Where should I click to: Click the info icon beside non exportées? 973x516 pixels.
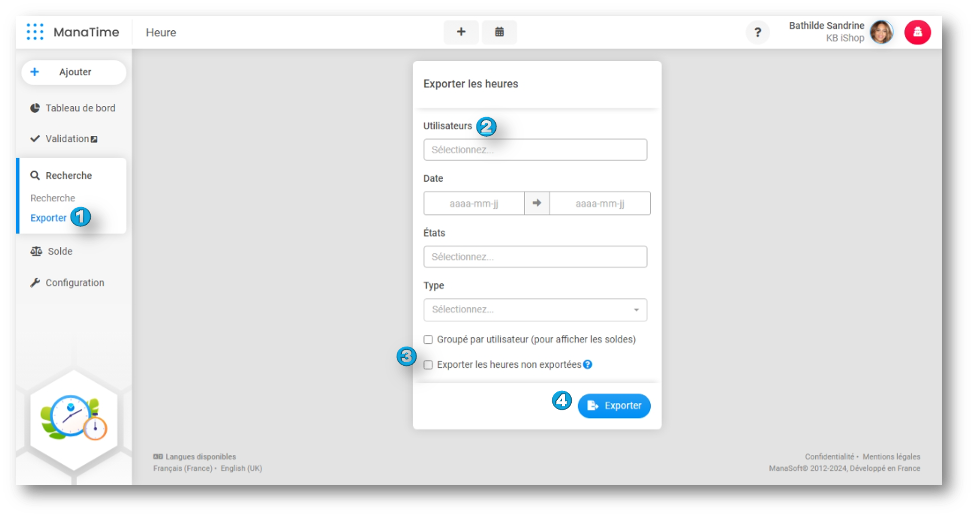click(x=588, y=365)
